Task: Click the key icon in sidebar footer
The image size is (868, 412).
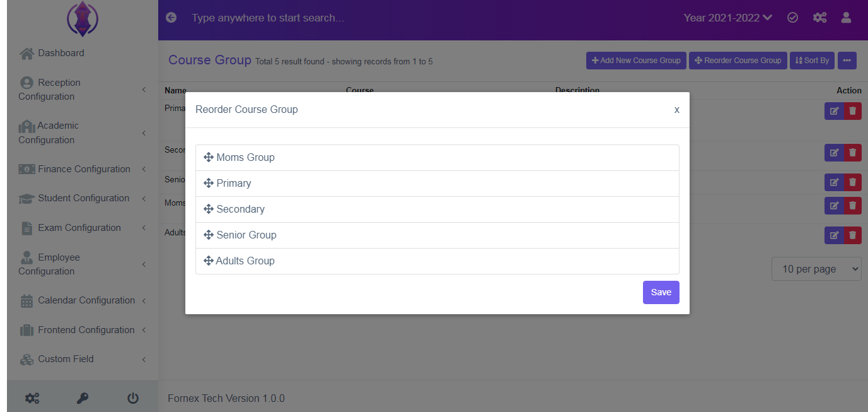Action: [83, 398]
